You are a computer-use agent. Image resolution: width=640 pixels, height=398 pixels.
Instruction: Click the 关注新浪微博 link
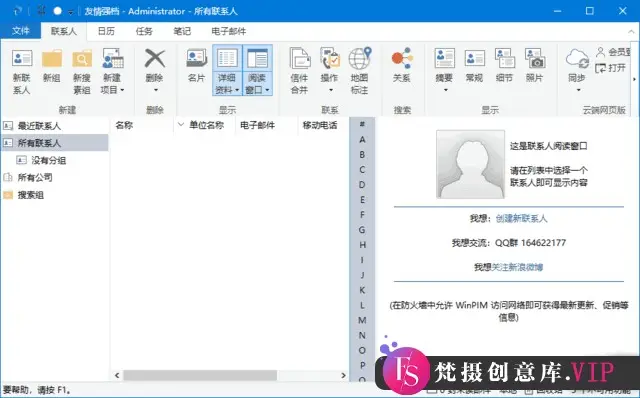pos(517,267)
